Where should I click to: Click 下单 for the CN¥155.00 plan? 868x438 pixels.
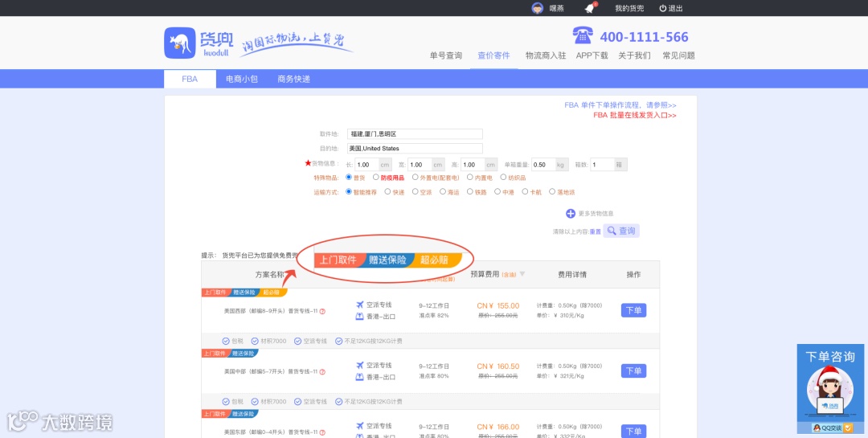click(x=633, y=311)
